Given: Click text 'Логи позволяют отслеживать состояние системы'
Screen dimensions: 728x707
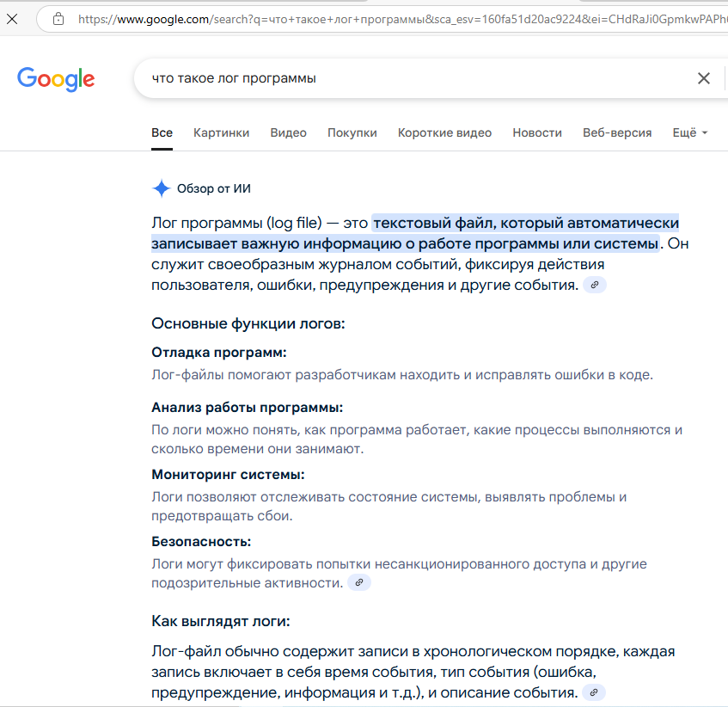Looking at the screenshot, I should coord(315,497).
